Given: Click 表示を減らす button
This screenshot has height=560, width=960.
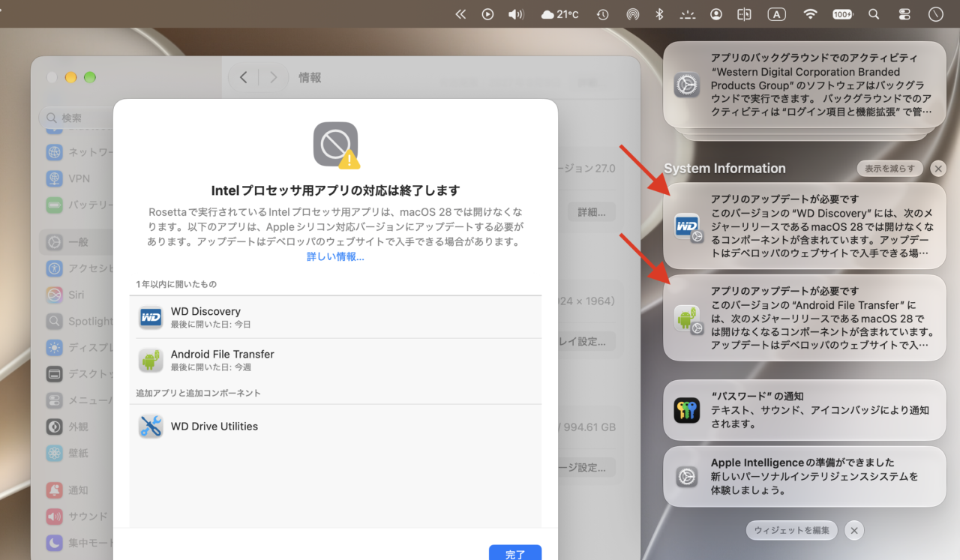Looking at the screenshot, I should point(889,169).
